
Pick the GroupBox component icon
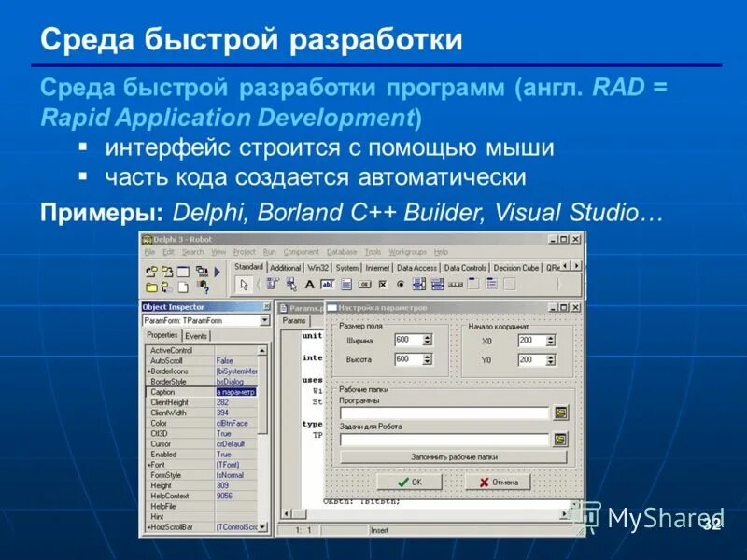[473, 285]
